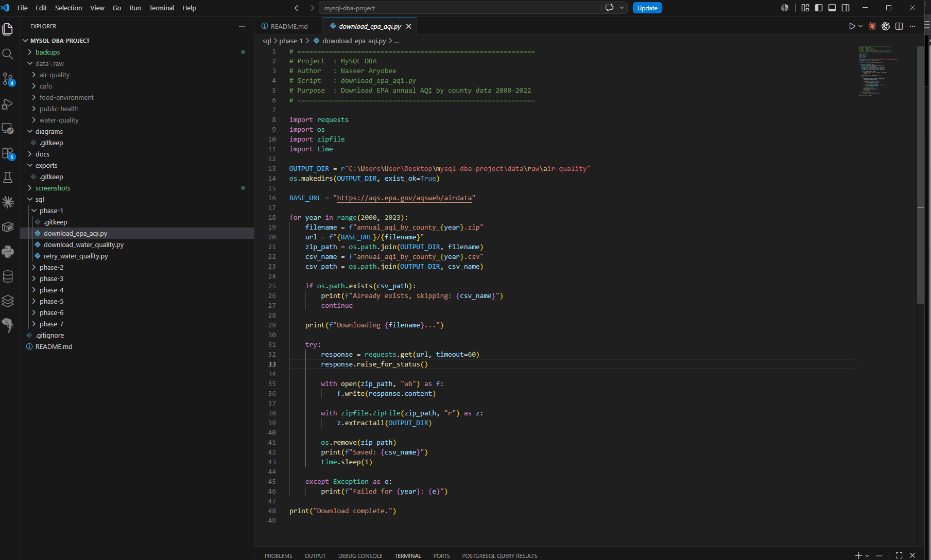Screen dimensions: 931x560
Task: Click the code minimap preview
Action: point(878,71)
